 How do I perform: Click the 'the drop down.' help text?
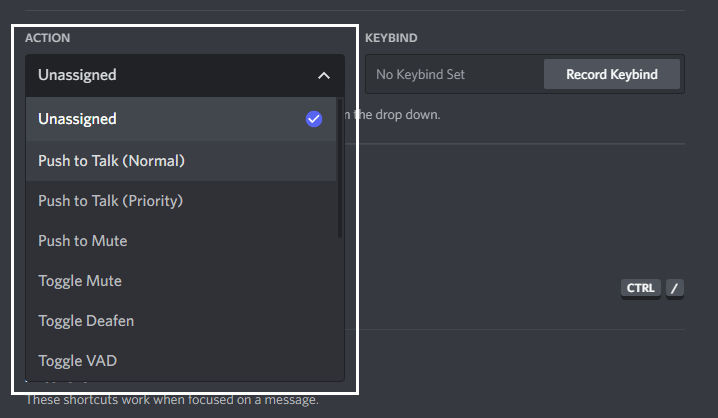click(x=397, y=114)
